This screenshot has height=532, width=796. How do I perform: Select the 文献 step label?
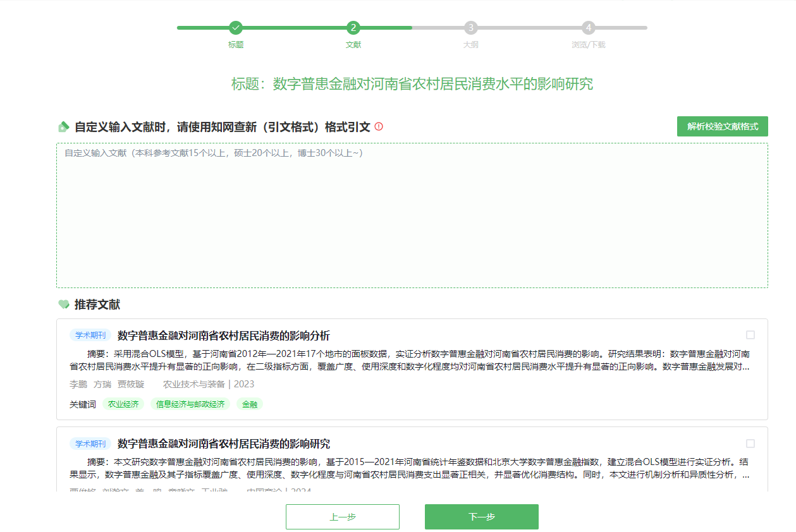353,45
